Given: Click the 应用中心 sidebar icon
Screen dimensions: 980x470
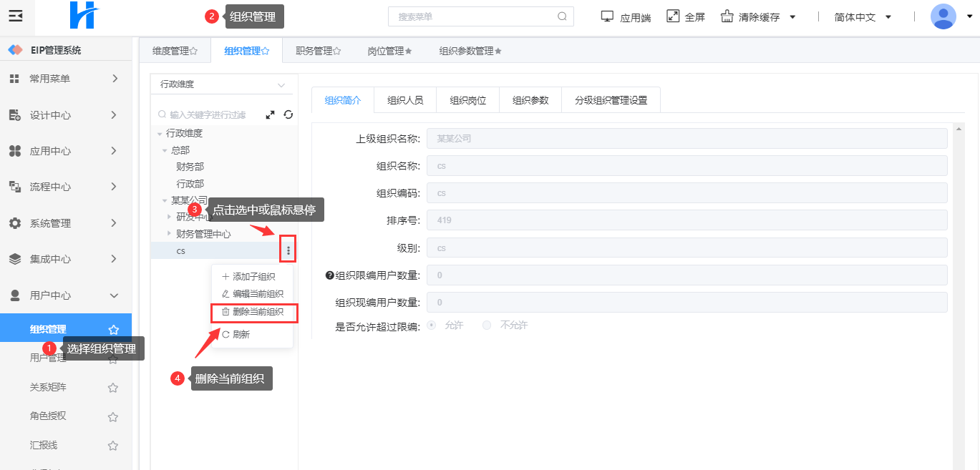Looking at the screenshot, I should (14, 151).
